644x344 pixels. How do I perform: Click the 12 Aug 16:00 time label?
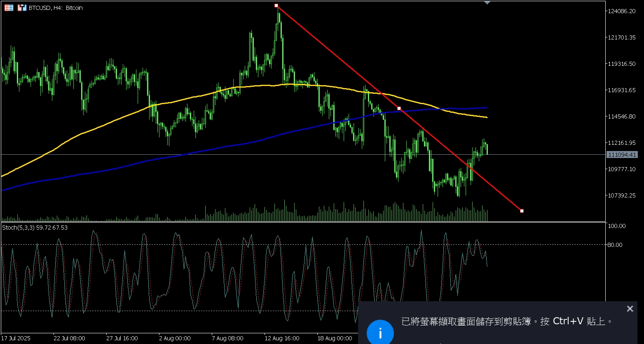[282, 338]
